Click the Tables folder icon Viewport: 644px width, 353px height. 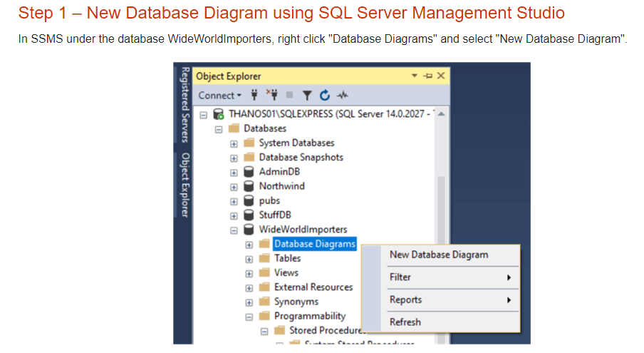[x=264, y=258]
